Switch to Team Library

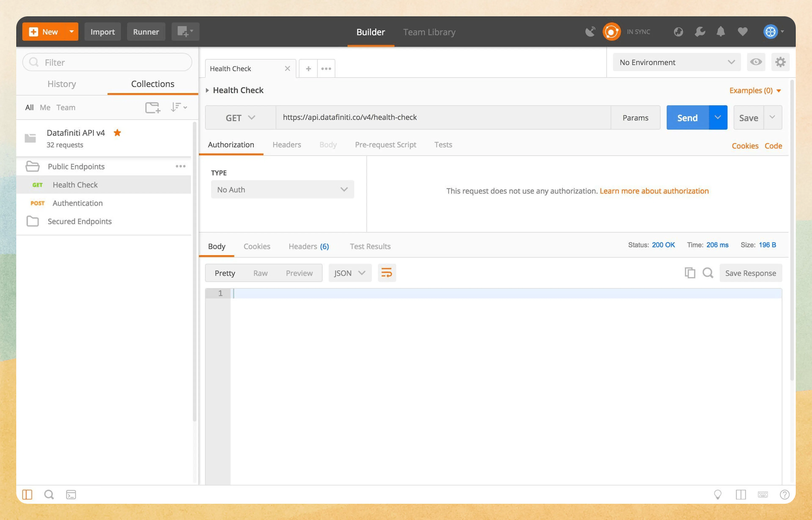[x=429, y=32]
